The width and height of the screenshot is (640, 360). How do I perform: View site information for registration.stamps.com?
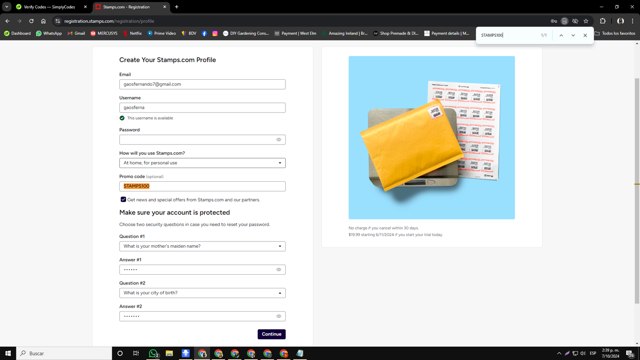click(x=58, y=21)
